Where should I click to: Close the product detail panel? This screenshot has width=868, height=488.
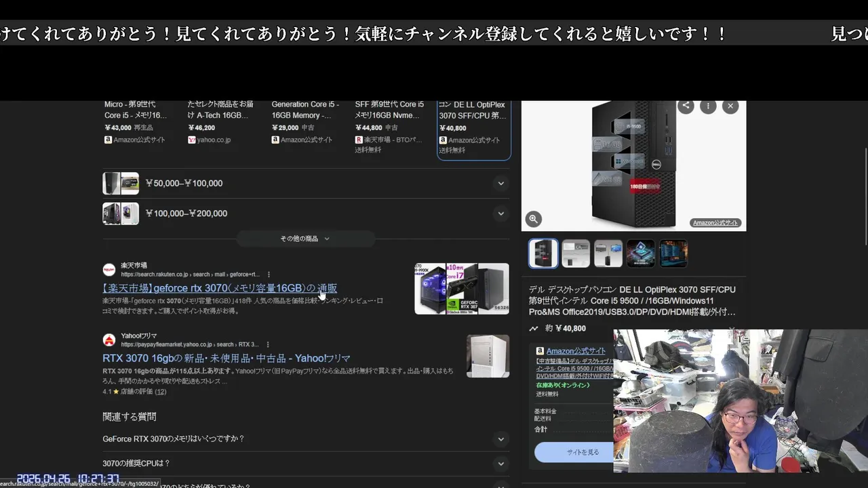pos(730,106)
